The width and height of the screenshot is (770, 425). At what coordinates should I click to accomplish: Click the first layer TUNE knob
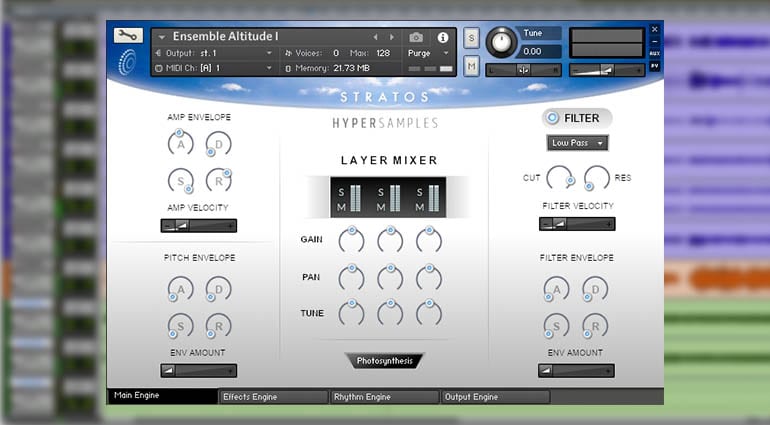coord(352,313)
